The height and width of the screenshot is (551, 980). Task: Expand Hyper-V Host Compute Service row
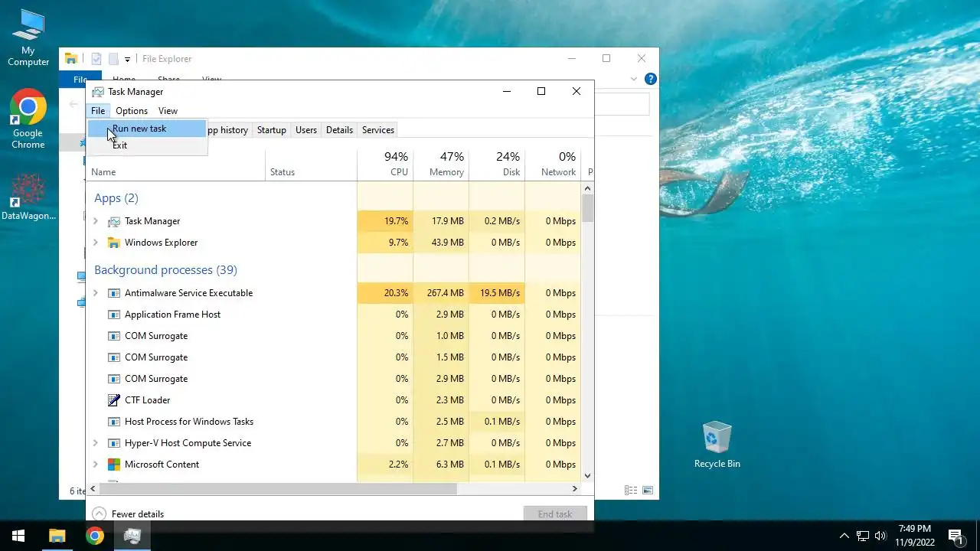[96, 443]
